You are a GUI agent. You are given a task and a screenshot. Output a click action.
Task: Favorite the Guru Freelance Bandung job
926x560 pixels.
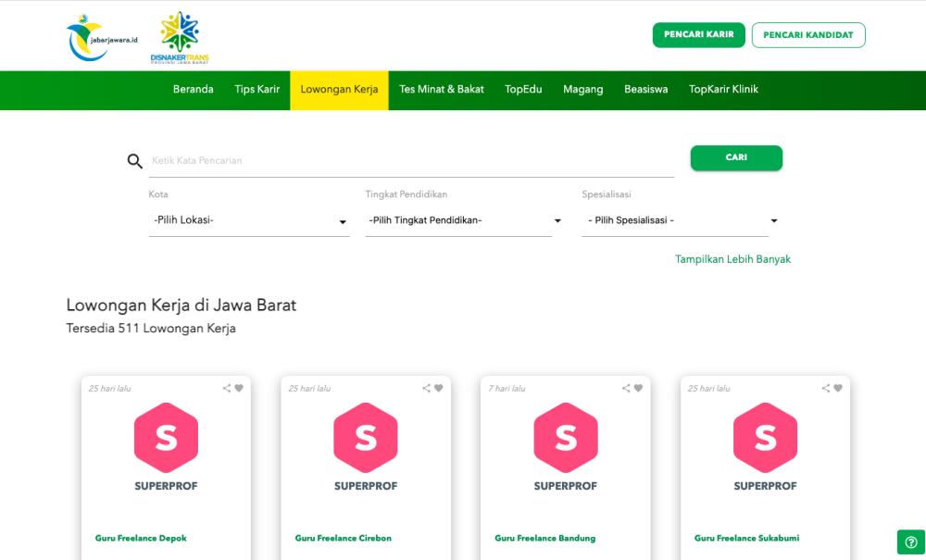638,388
